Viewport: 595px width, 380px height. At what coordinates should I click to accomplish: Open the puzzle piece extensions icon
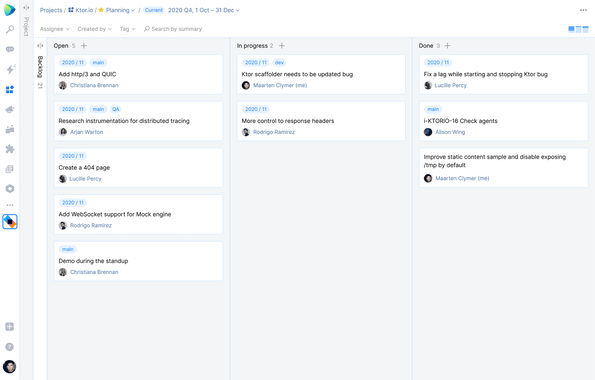pyautogui.click(x=10, y=149)
